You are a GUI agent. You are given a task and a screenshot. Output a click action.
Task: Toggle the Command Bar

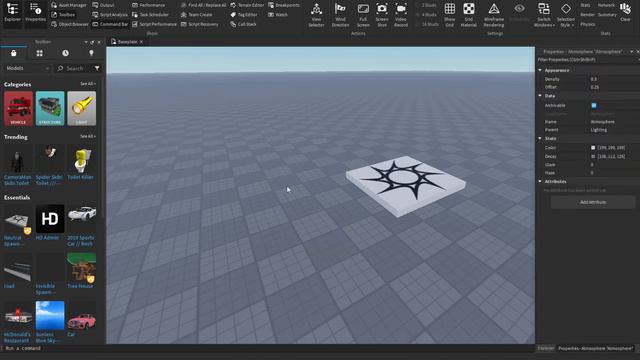(x=110, y=24)
